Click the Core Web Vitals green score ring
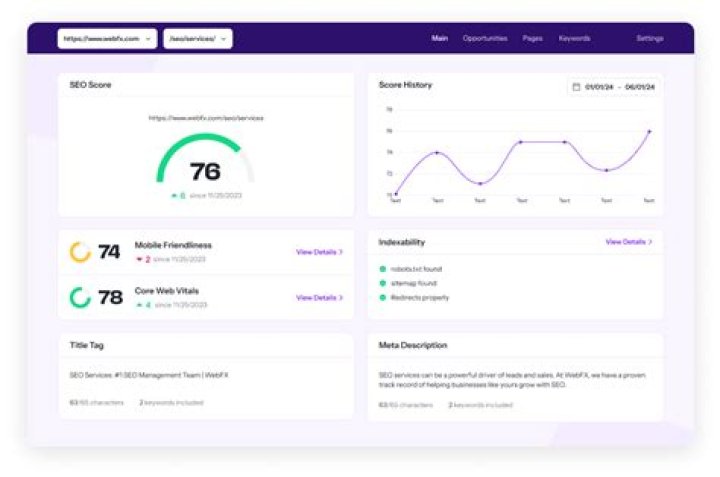The width and height of the screenshot is (720, 477). click(x=80, y=297)
